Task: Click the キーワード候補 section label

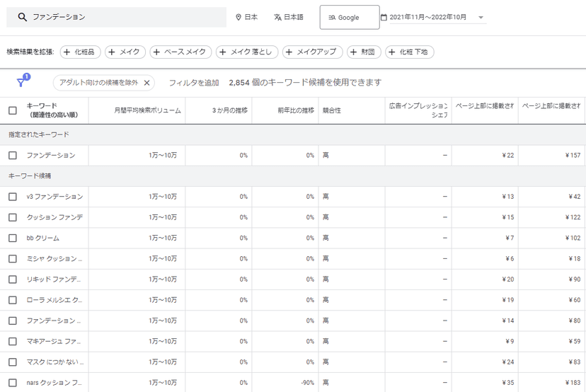Action: [30, 176]
